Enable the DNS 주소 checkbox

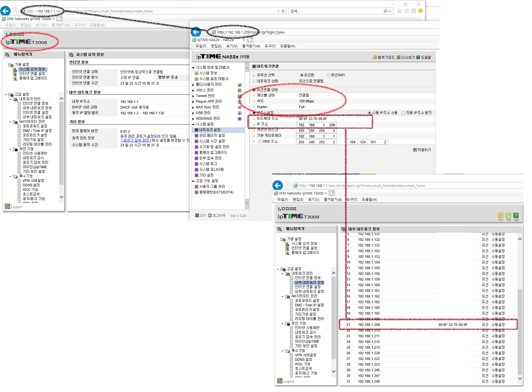click(x=260, y=142)
